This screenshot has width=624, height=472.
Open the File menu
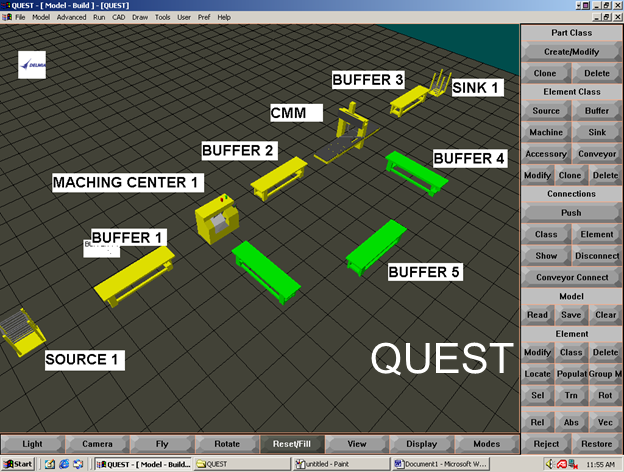coord(20,17)
